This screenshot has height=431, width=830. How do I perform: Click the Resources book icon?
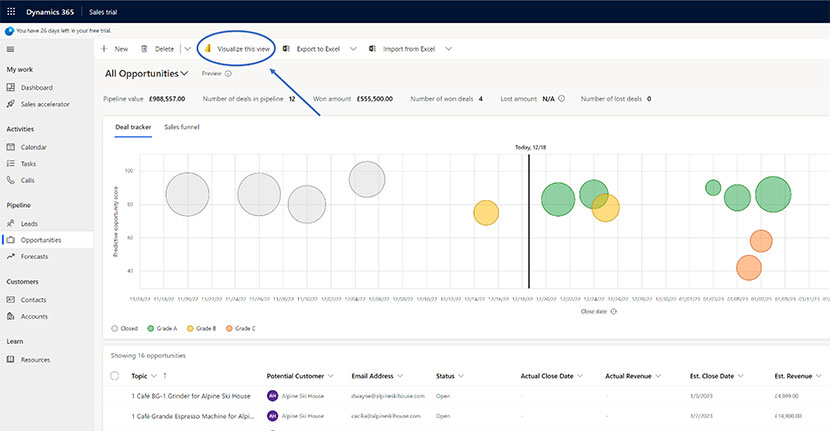11,360
